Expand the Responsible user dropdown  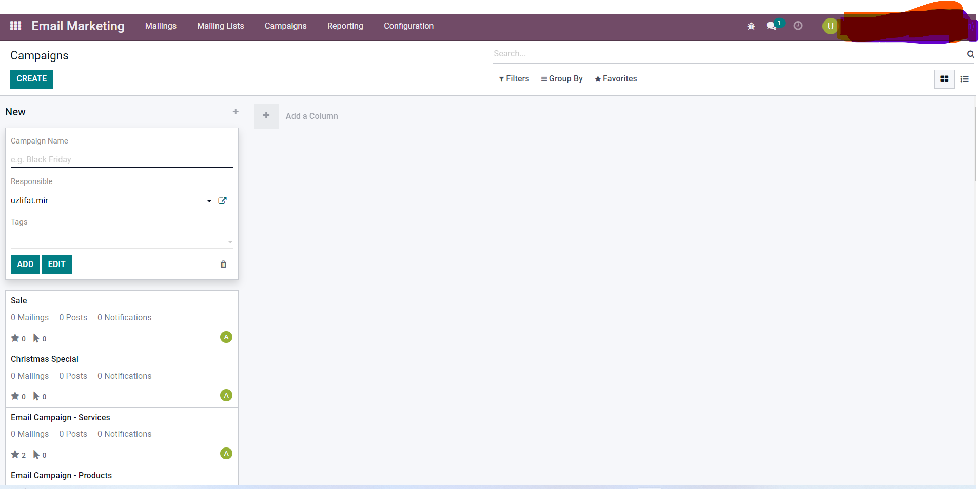click(x=209, y=201)
